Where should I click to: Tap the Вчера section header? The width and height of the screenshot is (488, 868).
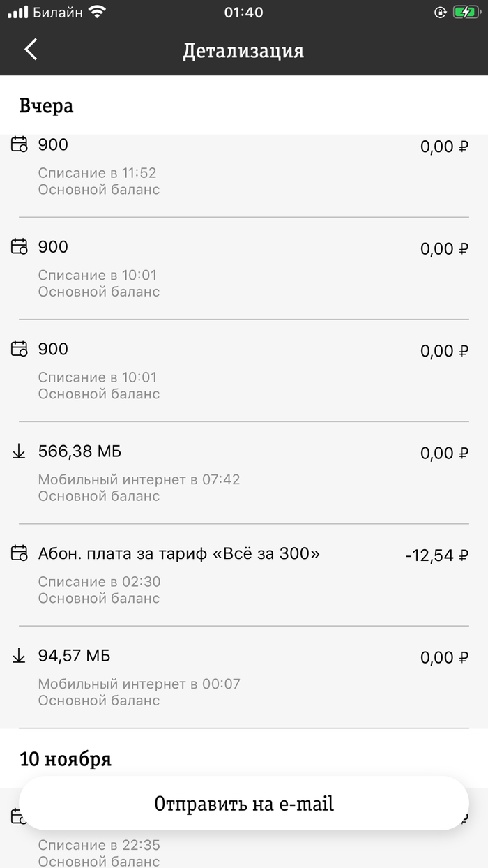point(46,106)
